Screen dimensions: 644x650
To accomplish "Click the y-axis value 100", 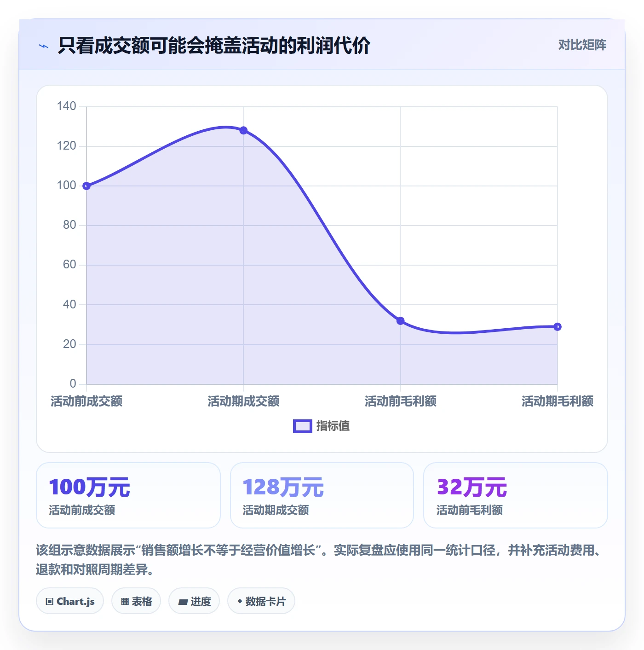I will point(66,186).
